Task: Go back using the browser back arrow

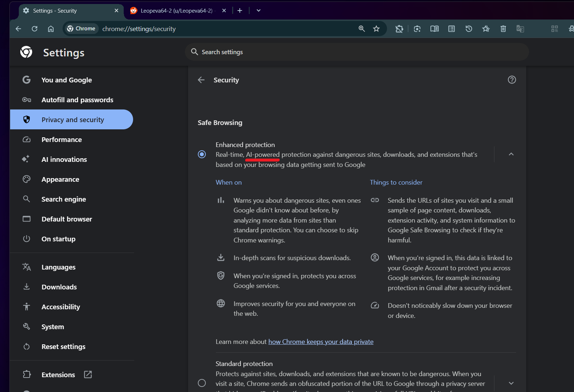Action: (18, 29)
